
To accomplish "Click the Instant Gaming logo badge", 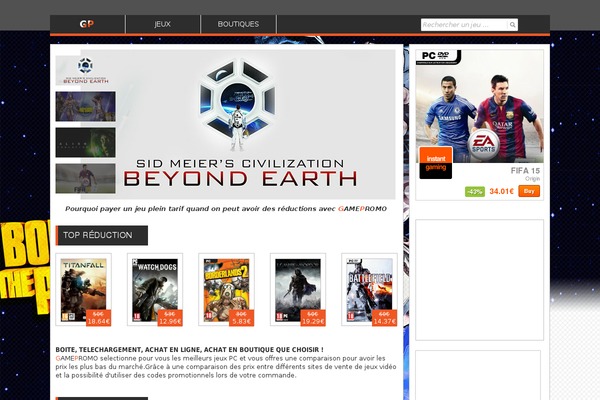I will click(435, 163).
